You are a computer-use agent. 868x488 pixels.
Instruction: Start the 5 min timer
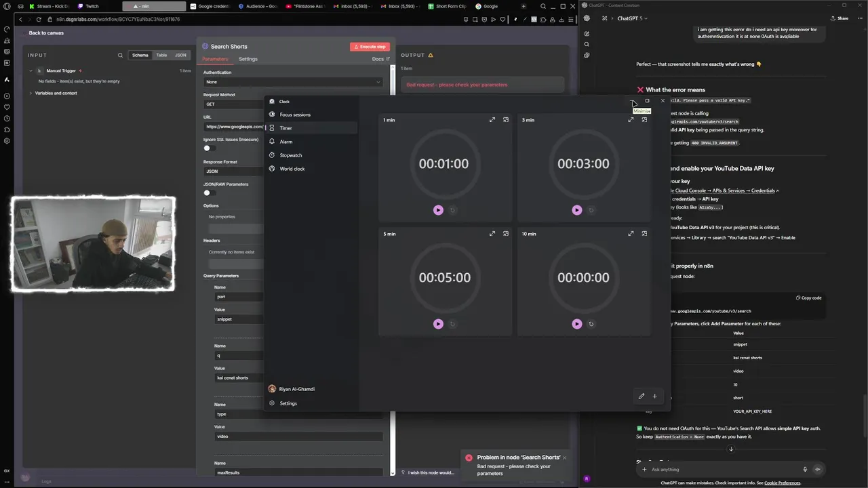tap(438, 324)
